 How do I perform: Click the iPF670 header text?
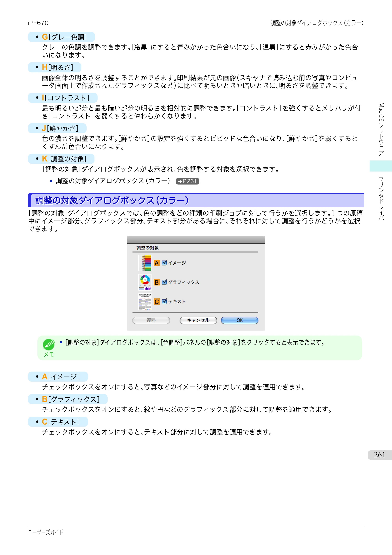pos(38,23)
